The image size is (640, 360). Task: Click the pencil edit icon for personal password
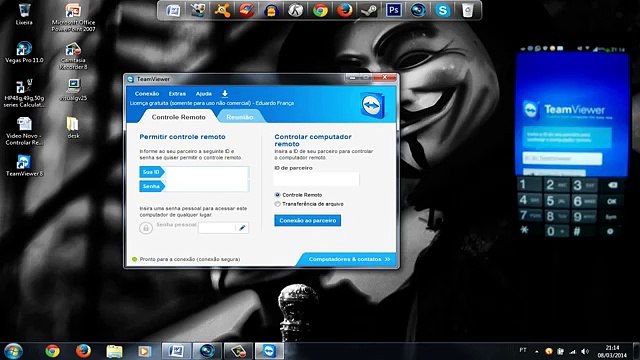pos(242,228)
